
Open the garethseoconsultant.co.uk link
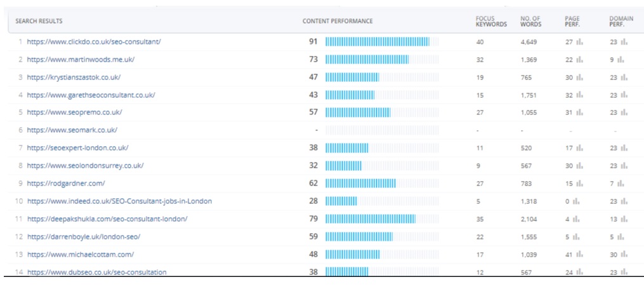click(91, 95)
